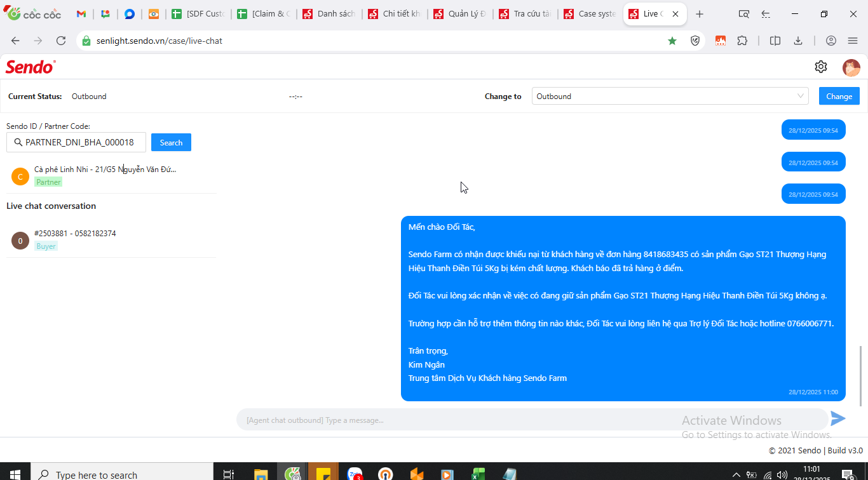The image size is (868, 480).
Task: Open Excel from the taskbar
Action: coord(478,474)
